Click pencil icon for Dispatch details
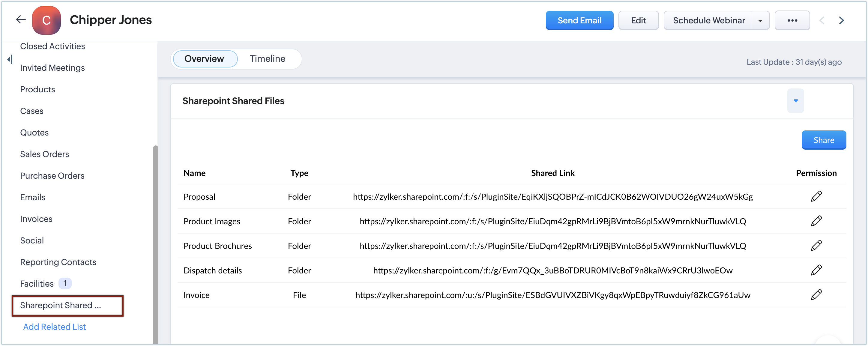868x346 pixels. click(x=816, y=270)
